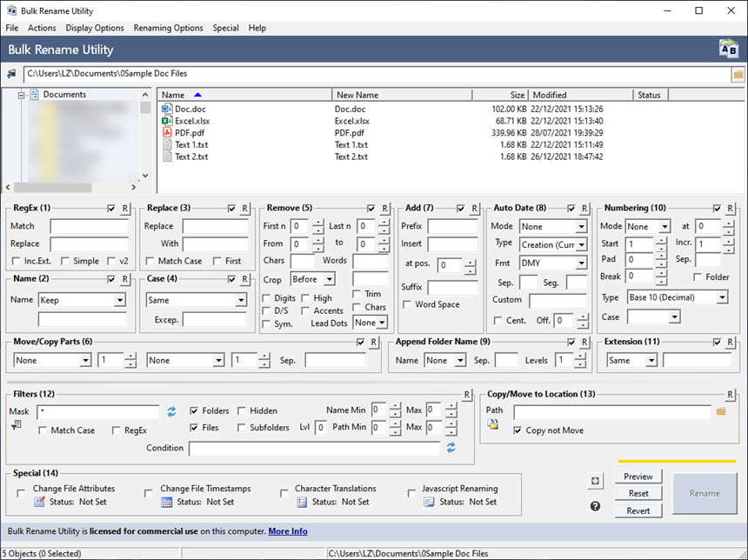Open the Help menu
748x560 pixels.
tap(257, 28)
